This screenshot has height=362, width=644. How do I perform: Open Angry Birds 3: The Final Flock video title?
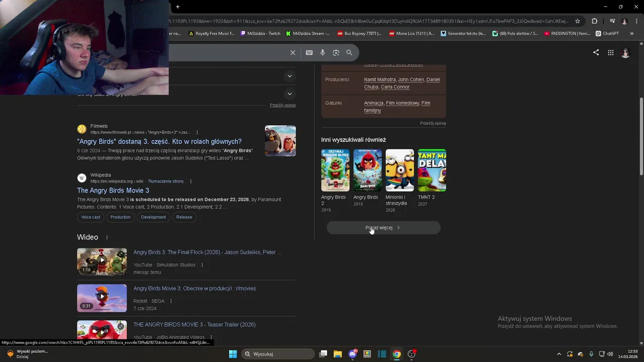coord(207,252)
